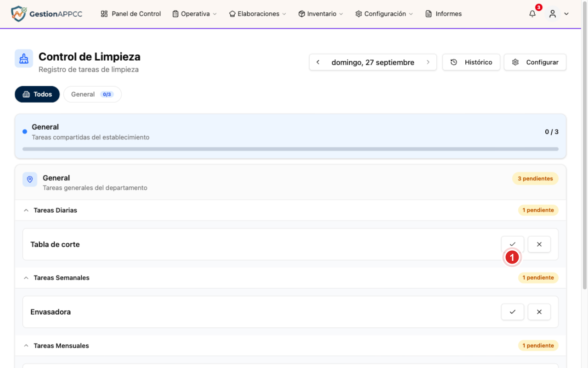Image resolution: width=588 pixels, height=368 pixels.
Task: Click the date domingo, 27 septiembre
Action: click(373, 63)
